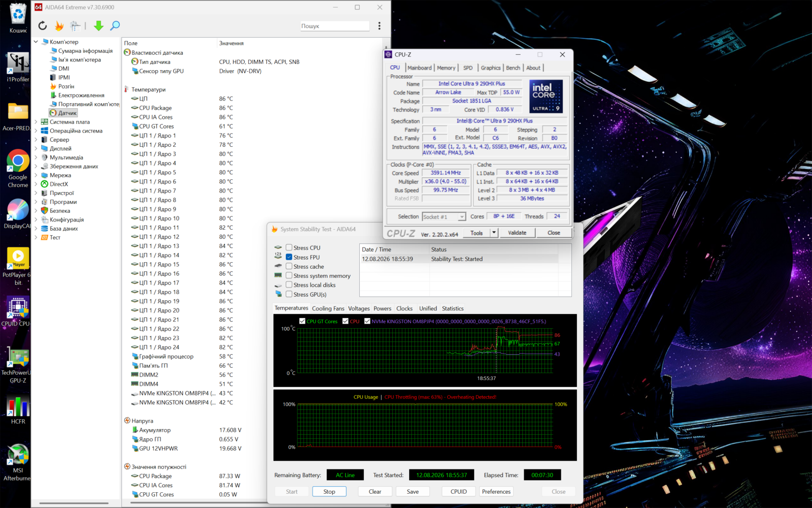The height and width of the screenshot is (508, 812).
Task: Uncheck the Stress FPU checkbox
Action: (289, 257)
